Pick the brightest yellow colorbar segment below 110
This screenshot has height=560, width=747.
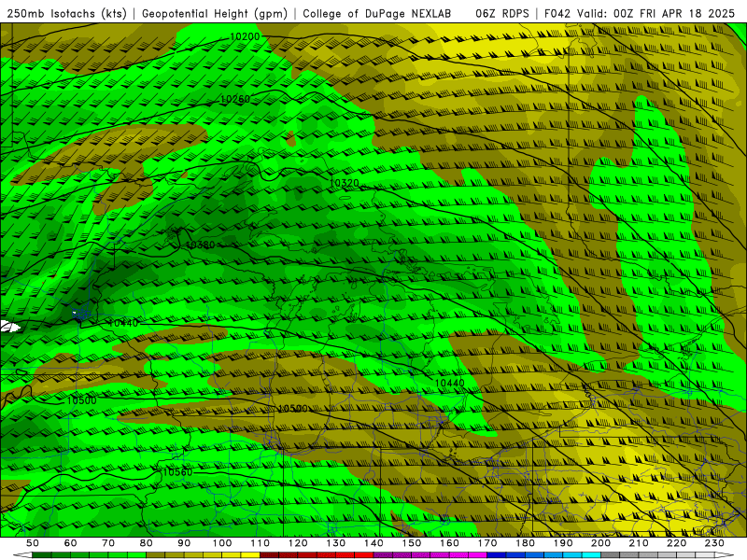point(250,555)
